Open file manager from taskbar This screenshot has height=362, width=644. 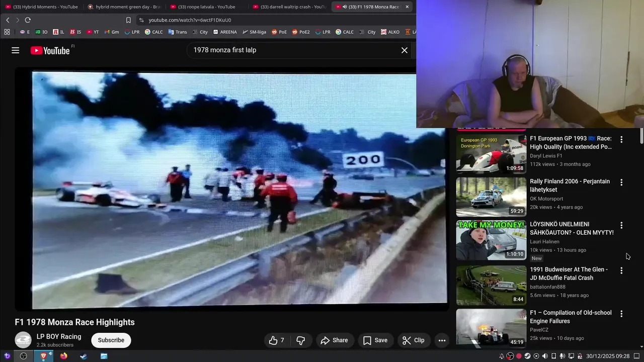click(104, 356)
